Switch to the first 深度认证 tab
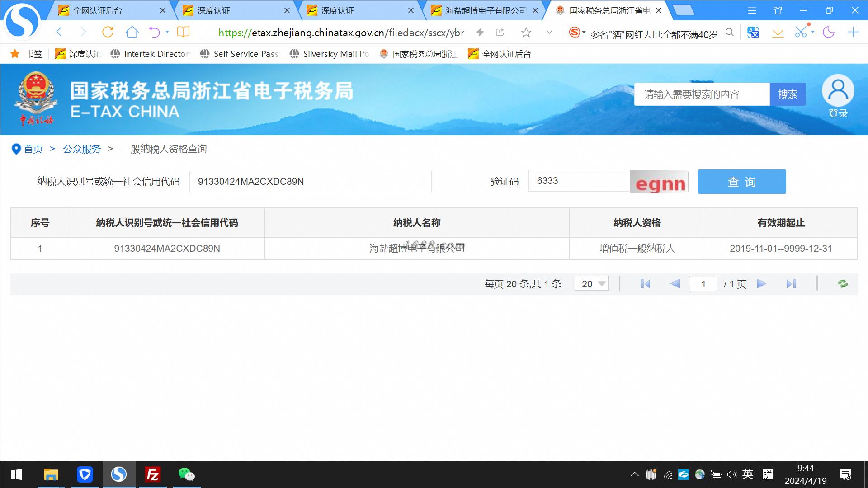Image resolution: width=868 pixels, height=488 pixels. [x=235, y=10]
